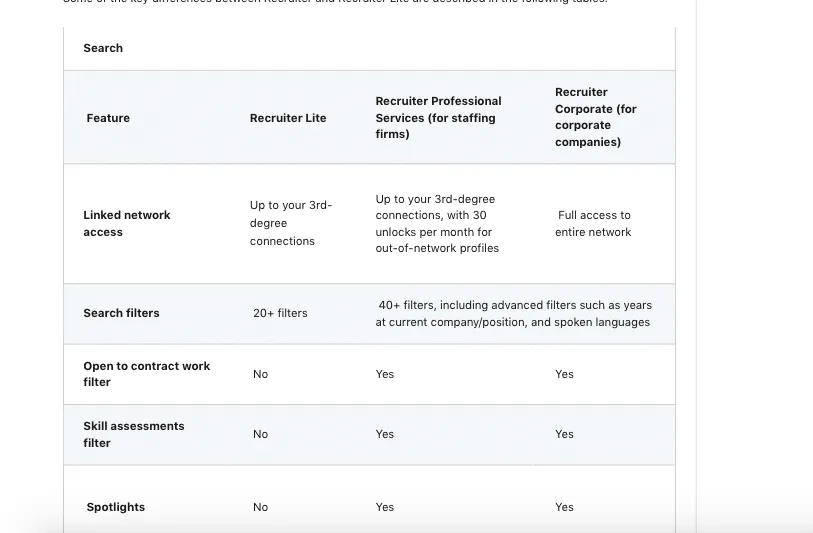This screenshot has height=533, width=813.
Task: Click the '40+ filters, including advanced filters' cell
Action: click(x=513, y=314)
